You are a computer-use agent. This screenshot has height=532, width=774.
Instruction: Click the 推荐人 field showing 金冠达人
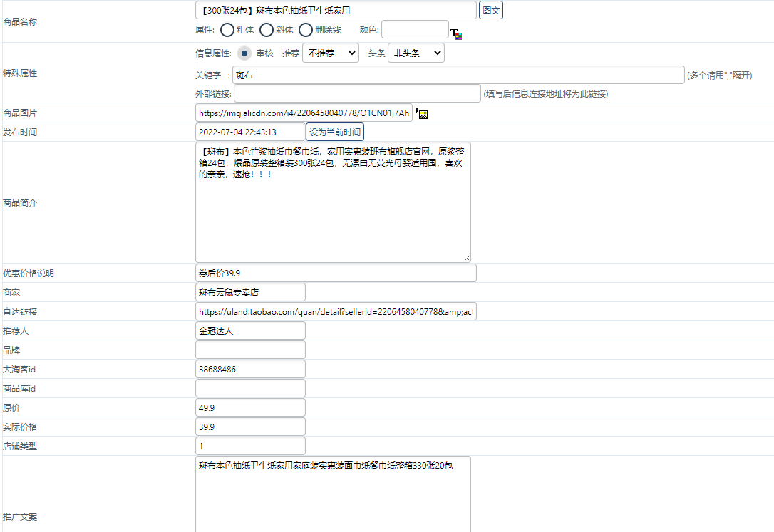250,331
